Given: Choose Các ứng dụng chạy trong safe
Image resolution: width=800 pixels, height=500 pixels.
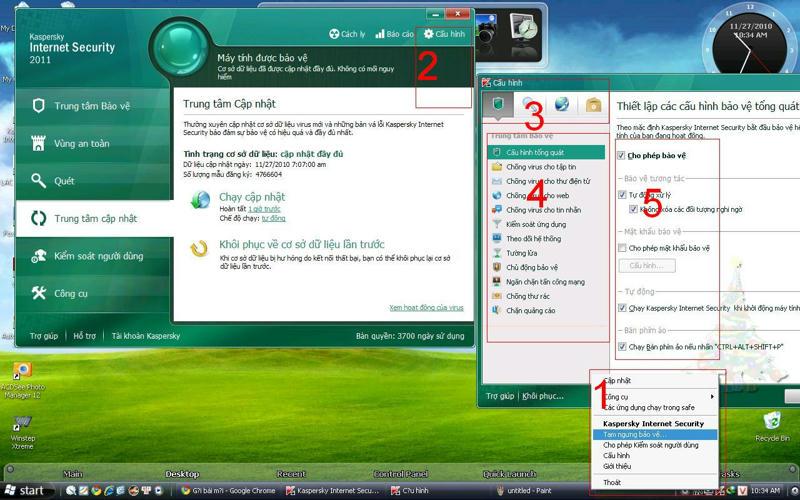Looking at the screenshot, I should click(x=655, y=408).
